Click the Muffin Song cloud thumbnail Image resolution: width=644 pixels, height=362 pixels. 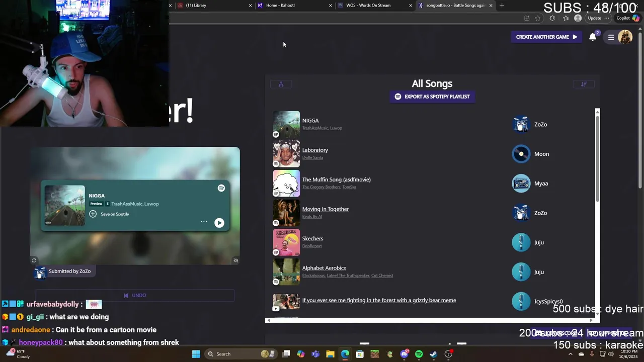click(x=286, y=184)
